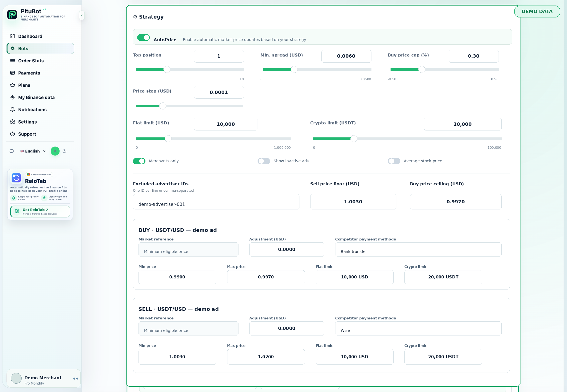Click the shield icon in ReloTab card
Image resolution: width=567 pixels, height=392 pixels.
tap(13, 198)
